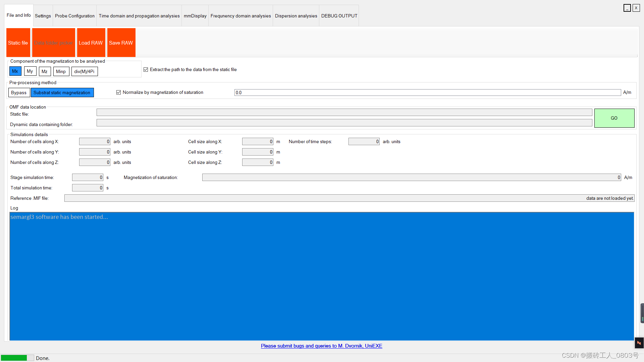The width and height of the screenshot is (644, 362).
Task: Click the Number of cells along Z field
Action: pyautogui.click(x=95, y=162)
